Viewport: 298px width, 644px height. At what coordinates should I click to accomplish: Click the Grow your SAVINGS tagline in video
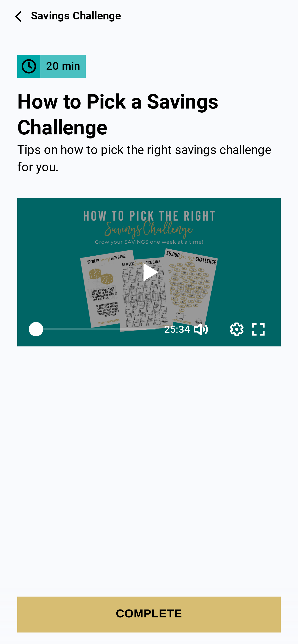click(149, 242)
